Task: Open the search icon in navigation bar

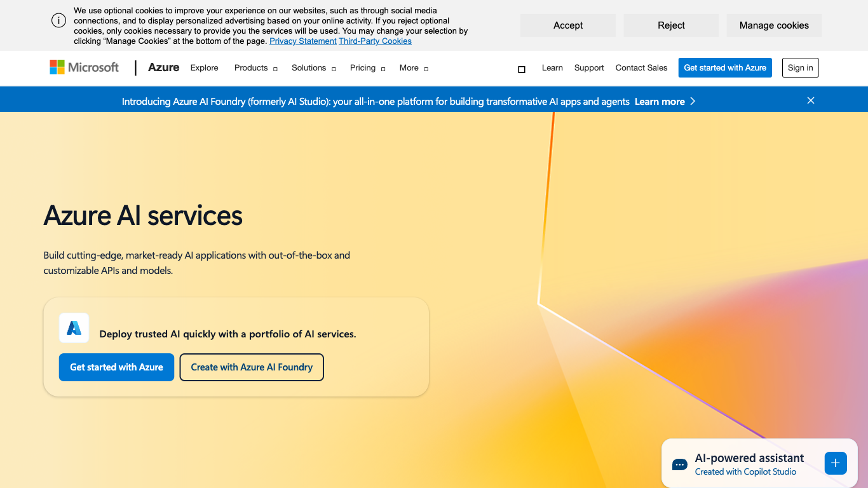Action: coord(522,69)
